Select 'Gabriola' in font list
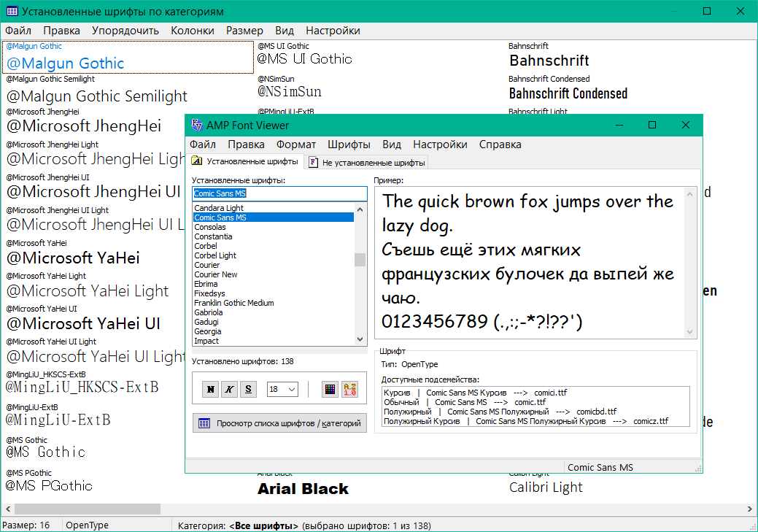This screenshot has width=758, height=532. tap(273, 312)
